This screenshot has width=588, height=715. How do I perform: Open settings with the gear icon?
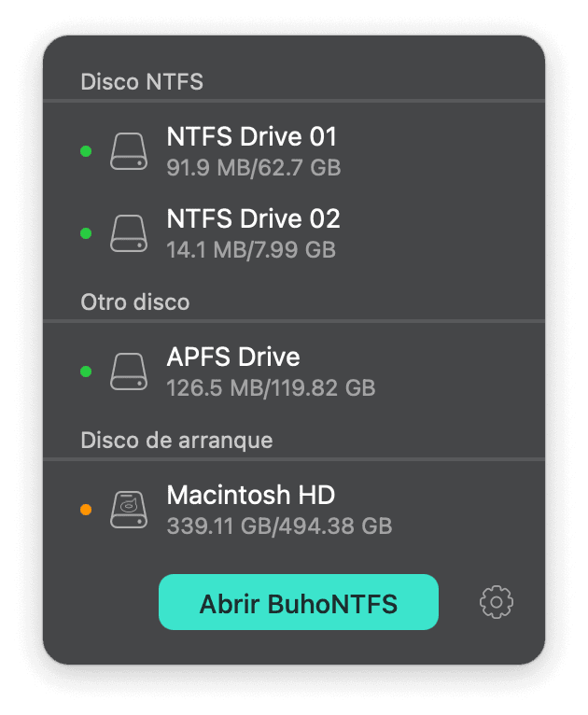[497, 603]
